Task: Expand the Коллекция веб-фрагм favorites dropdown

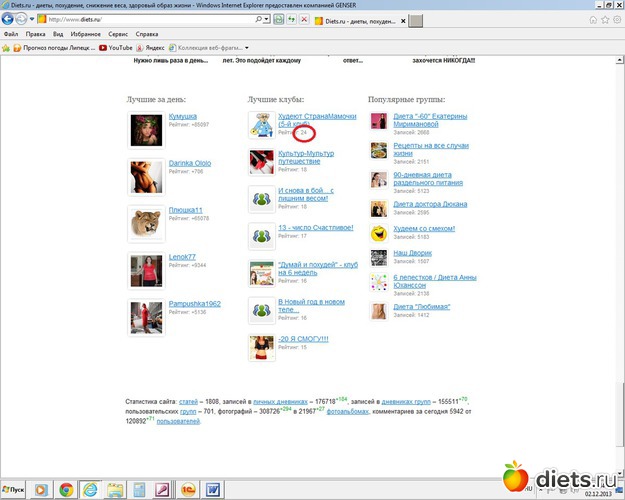Action: click(x=247, y=47)
